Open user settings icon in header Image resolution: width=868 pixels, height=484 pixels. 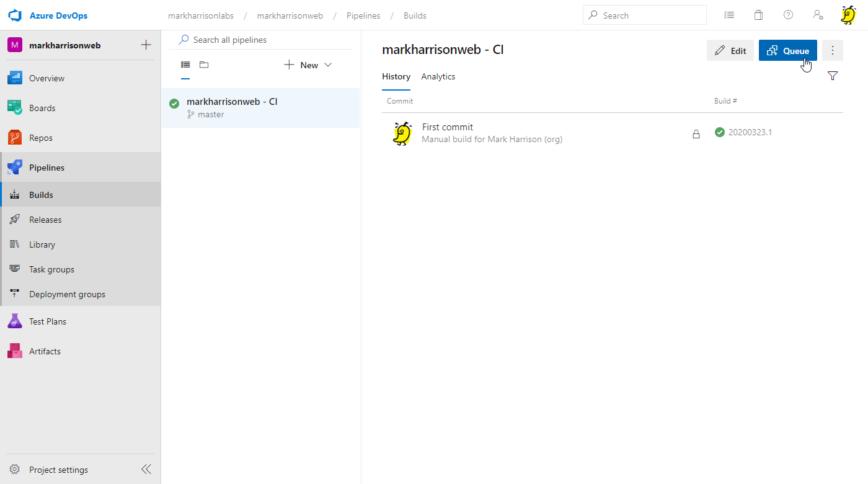point(818,15)
